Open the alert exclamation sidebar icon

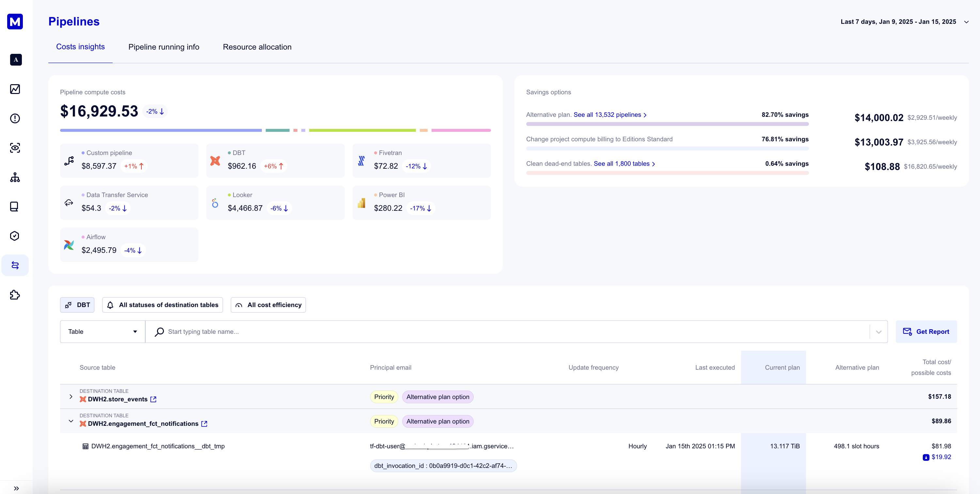point(15,118)
